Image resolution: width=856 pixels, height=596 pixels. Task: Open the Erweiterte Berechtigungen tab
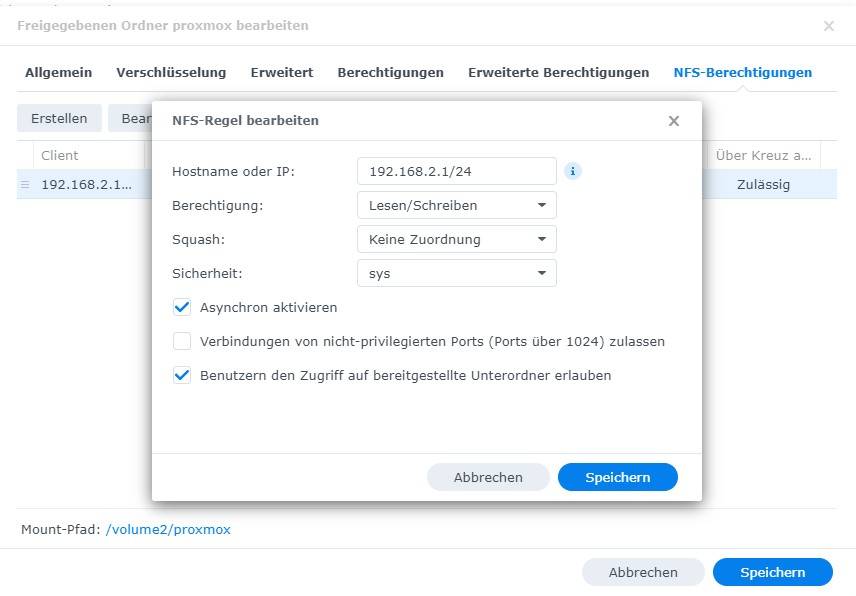pyautogui.click(x=558, y=73)
